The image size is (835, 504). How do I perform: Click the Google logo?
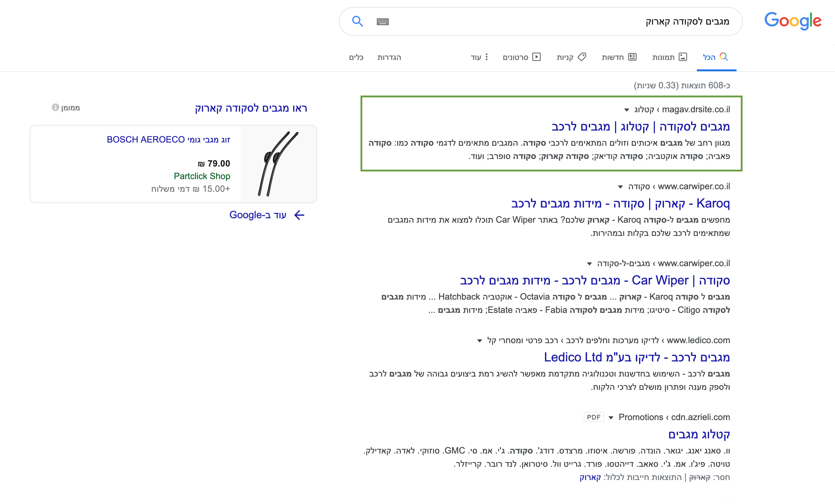792,21
